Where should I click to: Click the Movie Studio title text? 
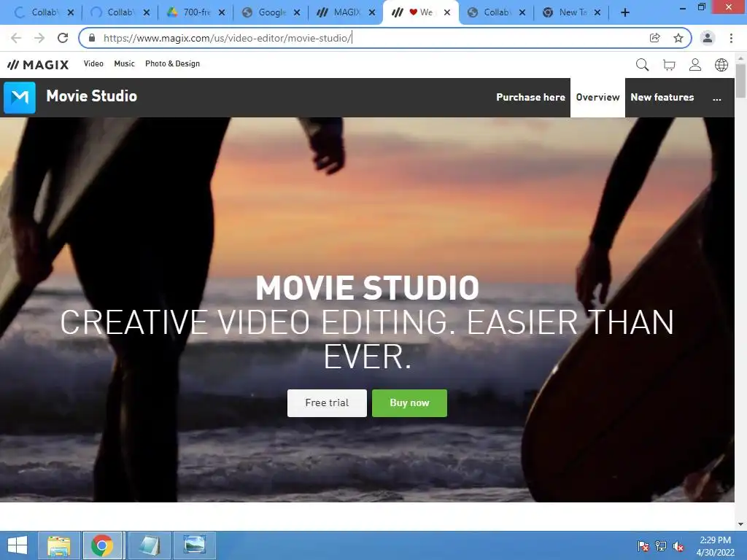click(91, 96)
